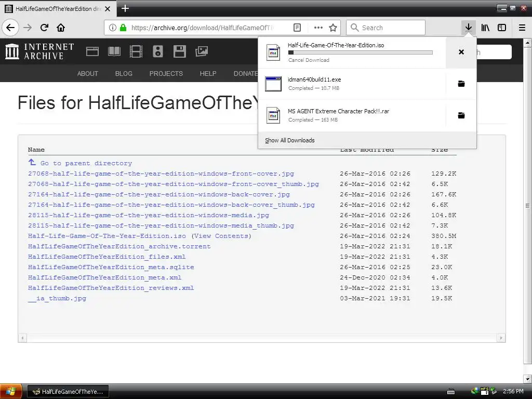Open a new tab with the plus button
Viewport: 532px width, 399px height.
(x=125, y=8)
